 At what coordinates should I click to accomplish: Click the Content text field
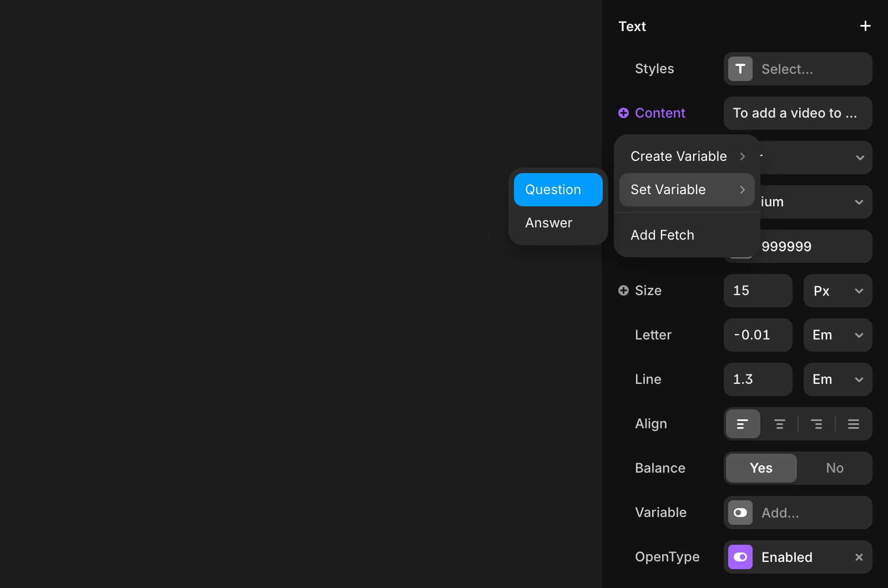tap(798, 113)
